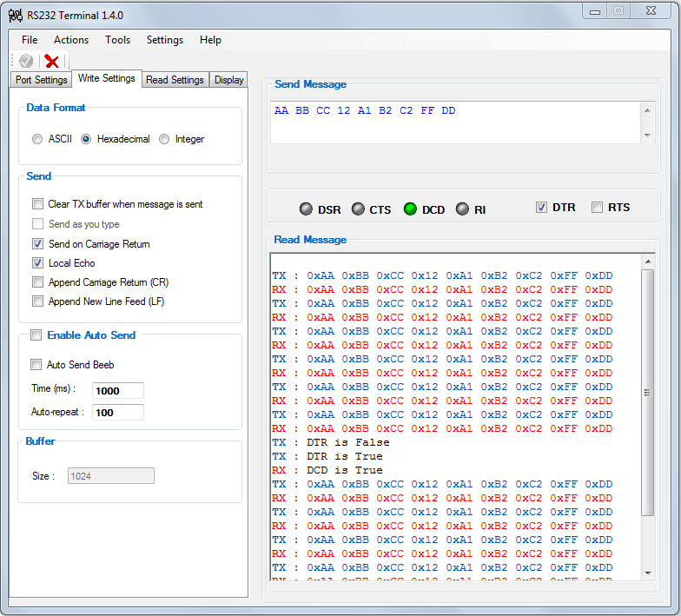Select Hexadecimal data format

tap(86, 139)
